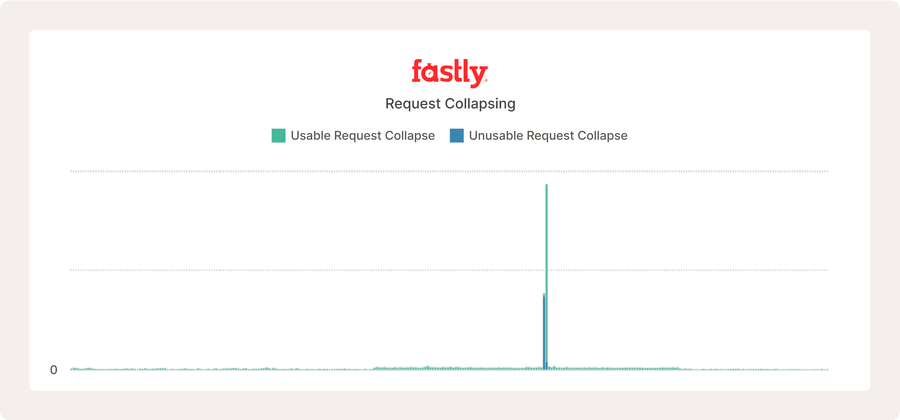Click the registered mark beside the Fastly logo
The width and height of the screenshot is (900, 420).
(x=487, y=81)
